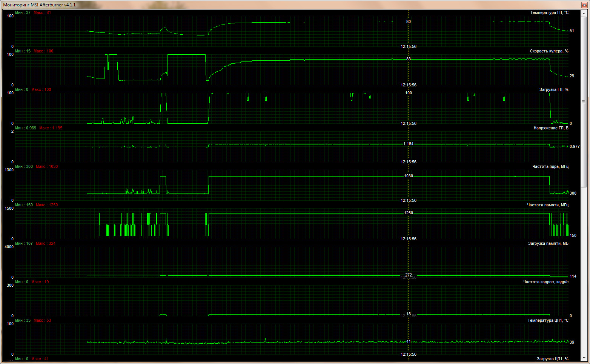This screenshot has width=590, height=364.
Task: Select the 'Температура ЦП1, °C' graph label
Action: tap(548, 321)
